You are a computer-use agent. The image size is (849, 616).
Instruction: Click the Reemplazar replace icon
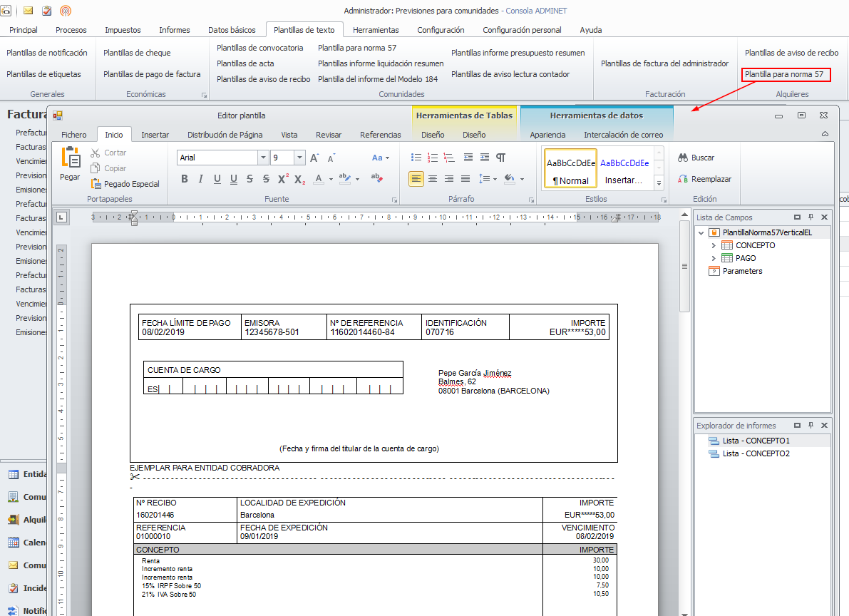[683, 179]
